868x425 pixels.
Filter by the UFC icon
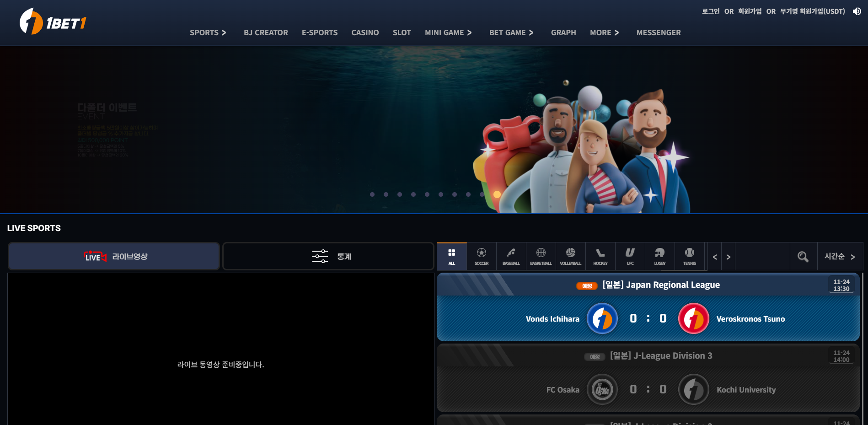coord(630,256)
